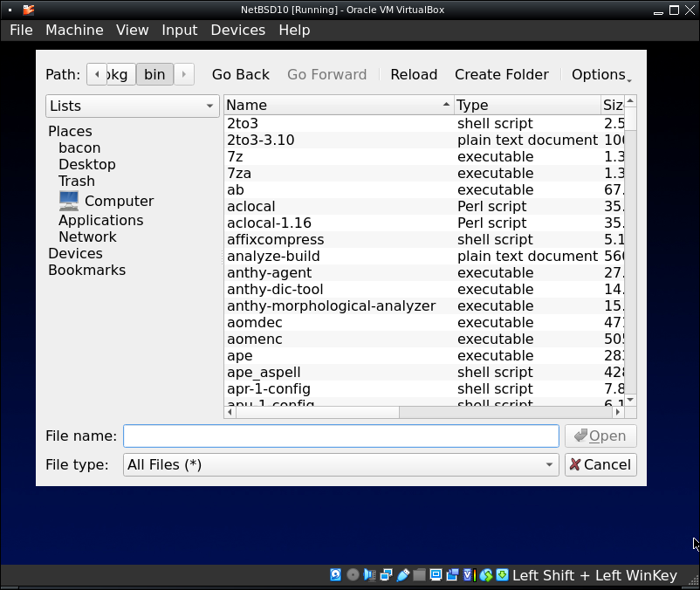Open the Lists dropdown in sidebar

132,106
